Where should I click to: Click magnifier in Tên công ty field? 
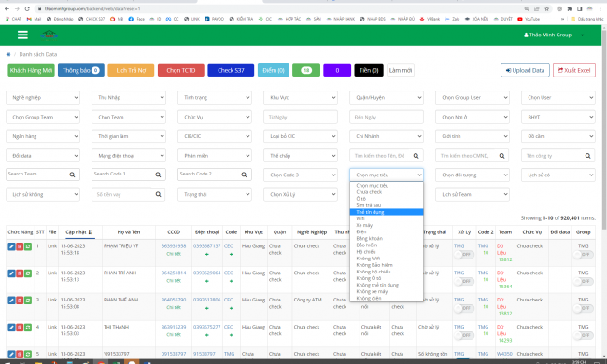(x=587, y=156)
